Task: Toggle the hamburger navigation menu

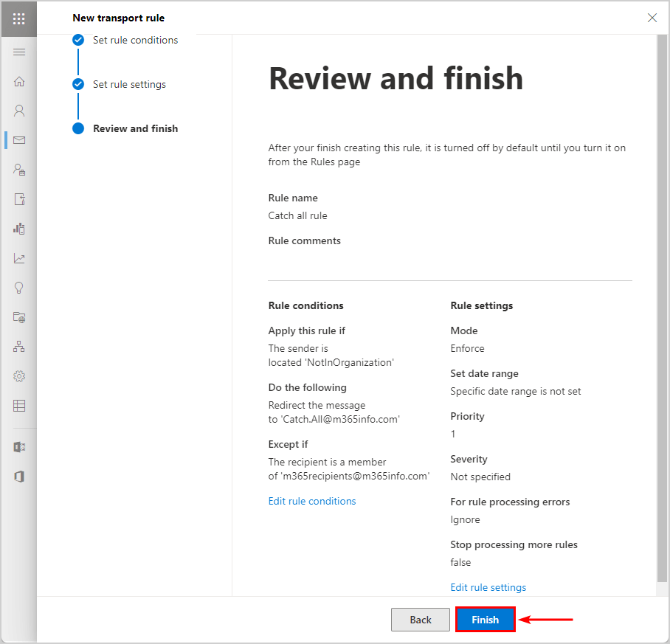Action: tap(18, 52)
